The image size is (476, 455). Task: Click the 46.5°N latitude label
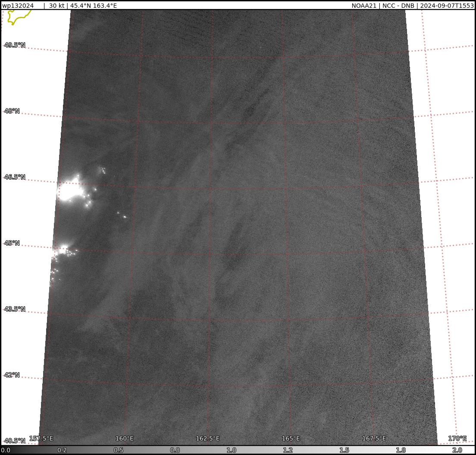coord(15,177)
